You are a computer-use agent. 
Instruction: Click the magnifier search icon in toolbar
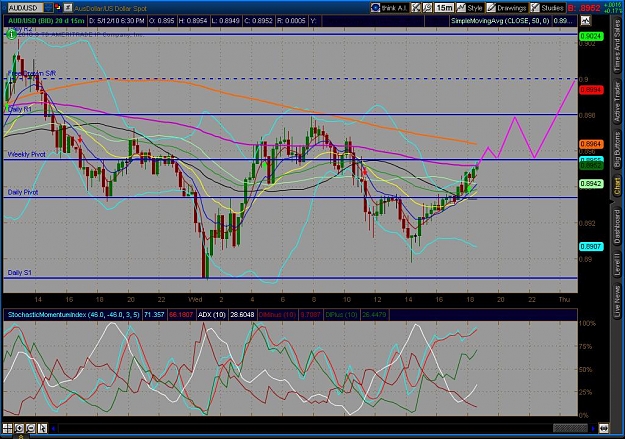point(428,8)
